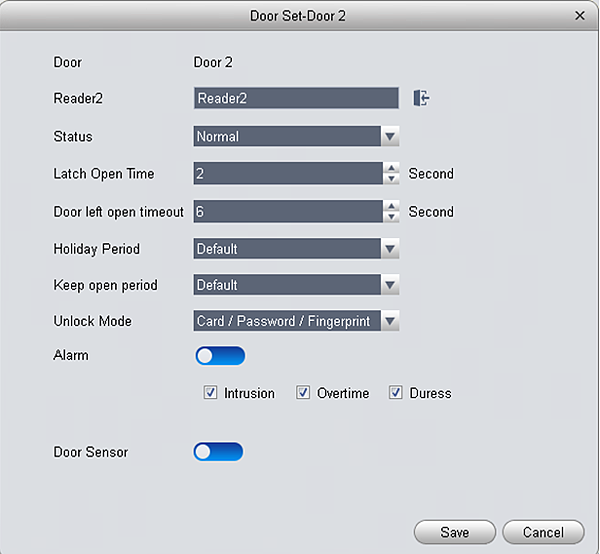Screen dimensions: 600x554
Task: Uncheck the Overtime alarm checkbox
Action: [303, 393]
